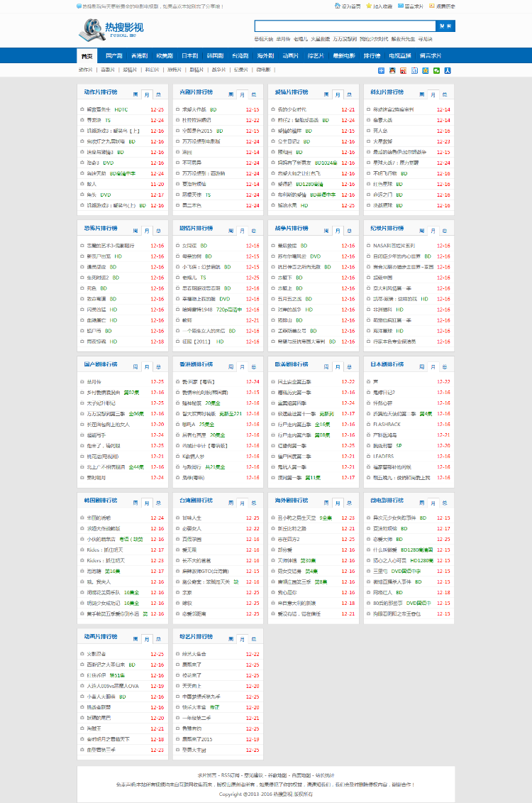Viewport: 532px width, 803px height.
Task: Open the 韩国剧 navigation item
Action: coord(216,56)
